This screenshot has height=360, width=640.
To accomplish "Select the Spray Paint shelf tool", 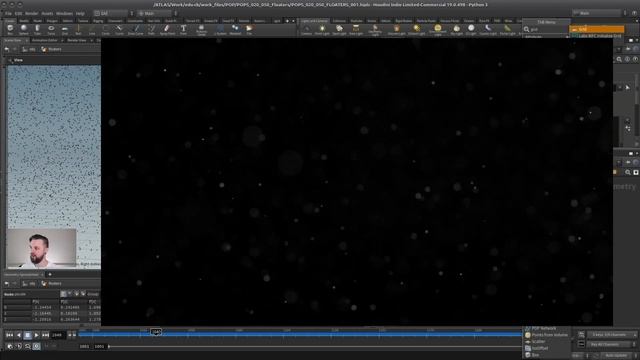I will (x=167, y=29).
